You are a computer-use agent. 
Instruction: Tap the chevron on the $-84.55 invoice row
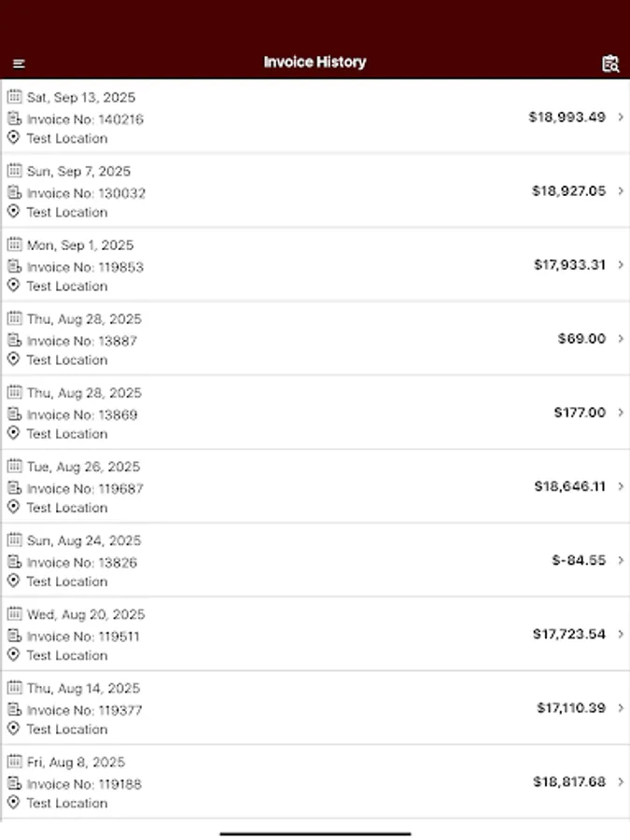tap(622, 560)
